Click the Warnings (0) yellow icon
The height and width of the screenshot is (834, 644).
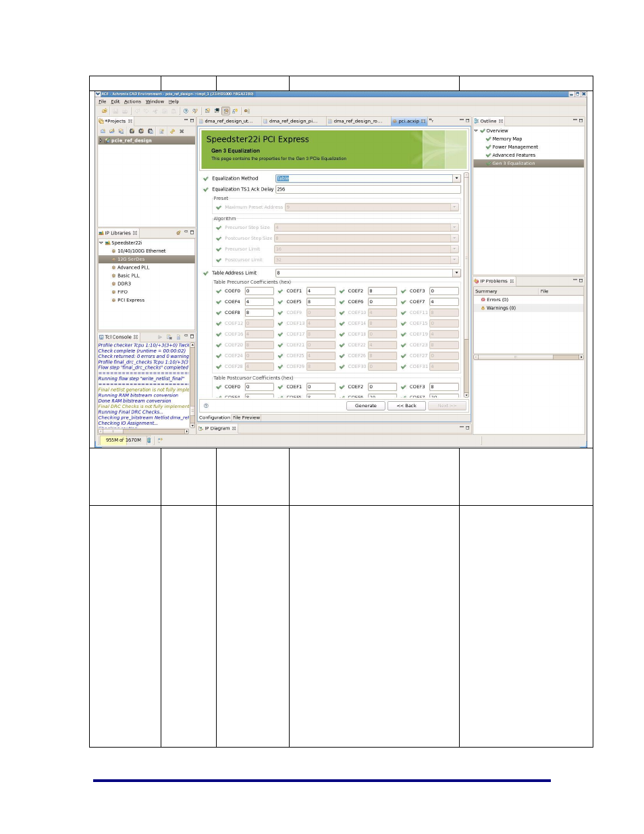point(483,308)
